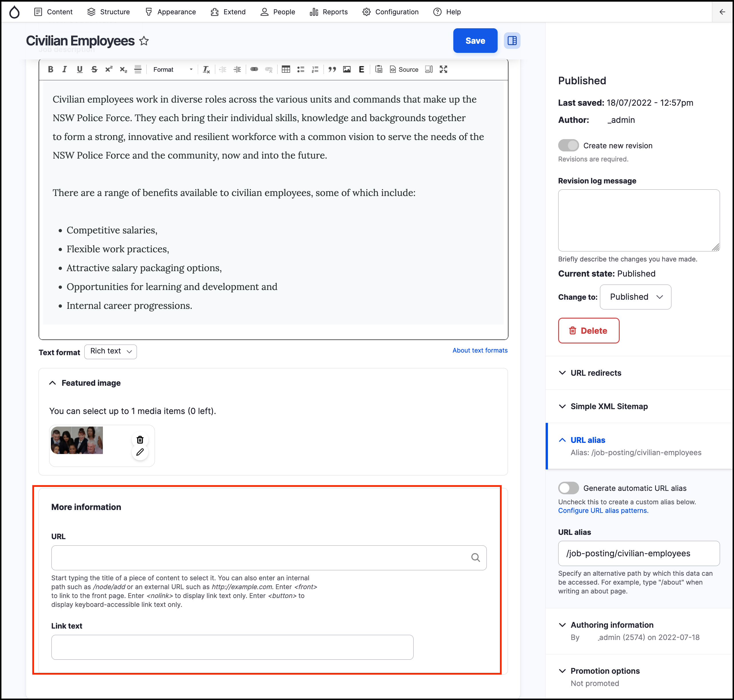Open the People menu
This screenshot has height=700, width=734.
tap(278, 12)
